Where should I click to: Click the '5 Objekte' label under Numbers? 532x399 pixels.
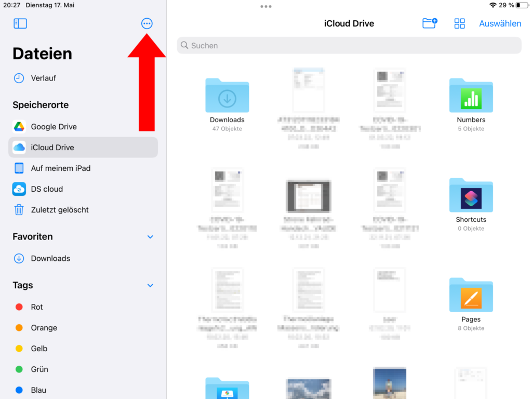[x=471, y=129]
